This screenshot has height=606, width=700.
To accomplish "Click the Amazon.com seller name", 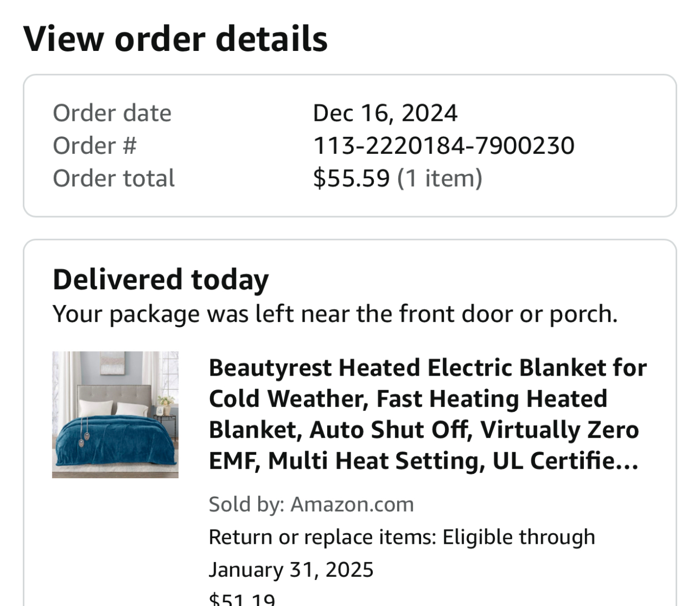I will (x=352, y=504).
